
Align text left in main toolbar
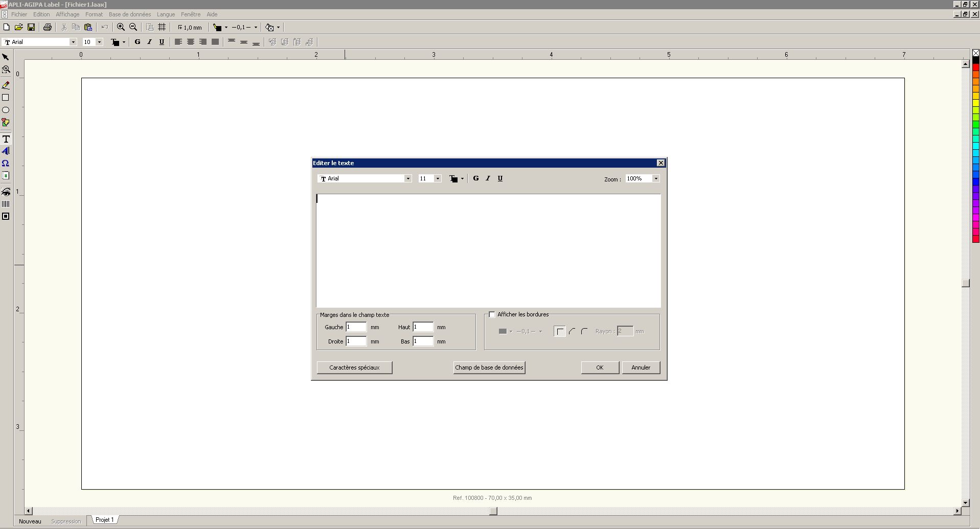coord(178,42)
